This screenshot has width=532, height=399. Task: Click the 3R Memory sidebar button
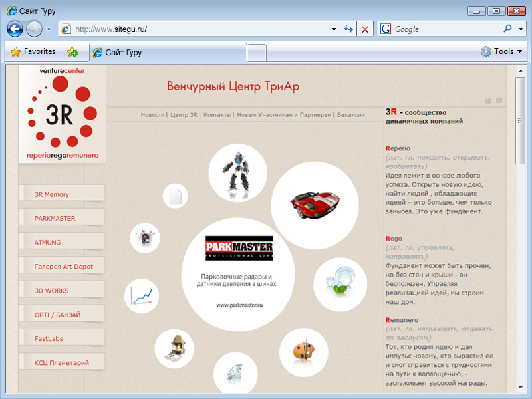tap(62, 194)
